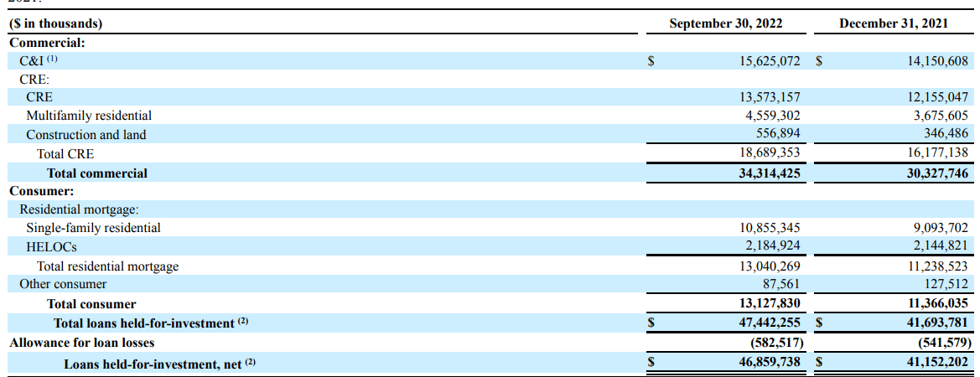Click the 'Total consumer' row label

tap(91, 304)
